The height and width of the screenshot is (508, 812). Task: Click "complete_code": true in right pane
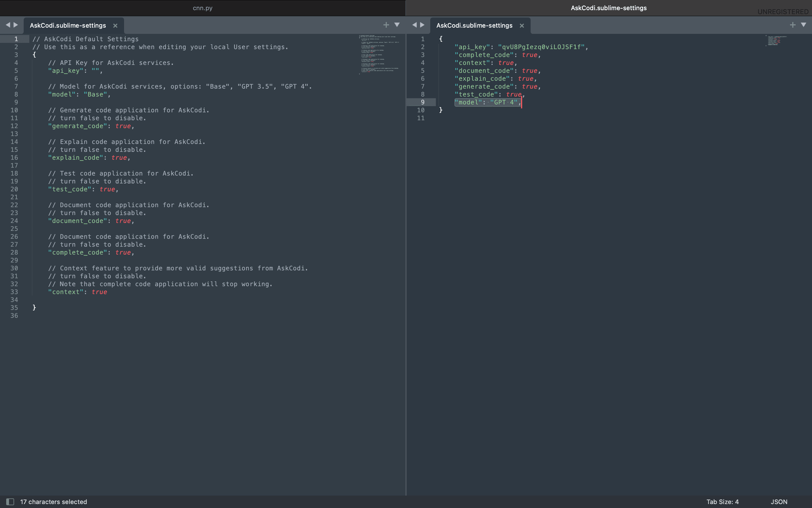[498, 55]
